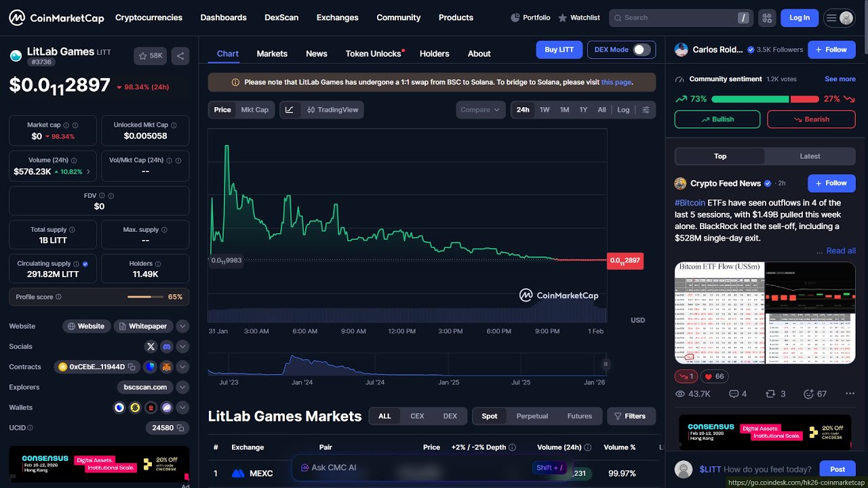
Task: Vote Bullish on community sentiment
Action: (717, 119)
